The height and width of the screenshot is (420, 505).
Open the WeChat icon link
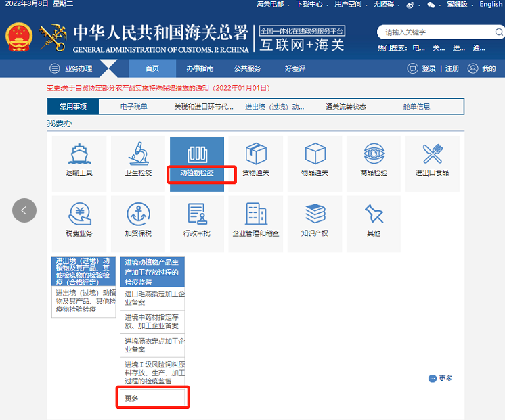(x=431, y=5)
